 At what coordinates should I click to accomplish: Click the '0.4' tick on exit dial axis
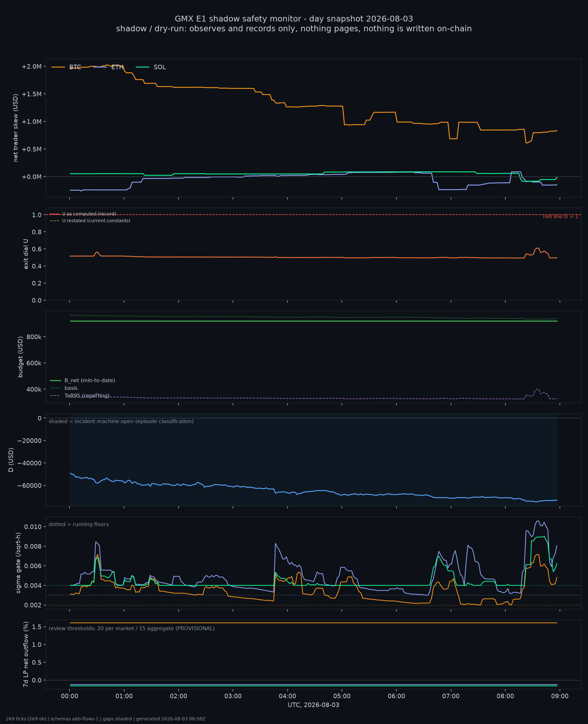click(37, 266)
